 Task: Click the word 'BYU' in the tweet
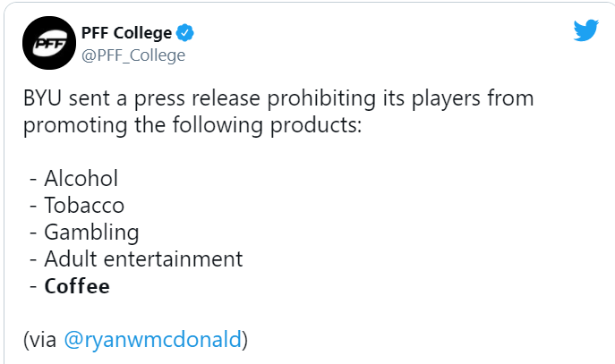click(x=42, y=98)
